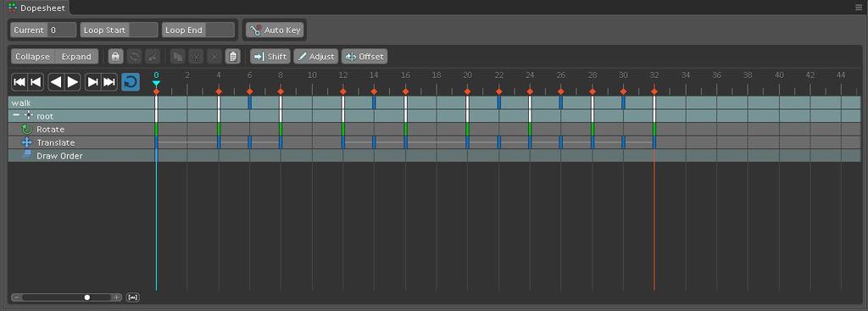The height and width of the screenshot is (311, 868).
Task: Click the zoom out minus icon
Action: click(16, 297)
